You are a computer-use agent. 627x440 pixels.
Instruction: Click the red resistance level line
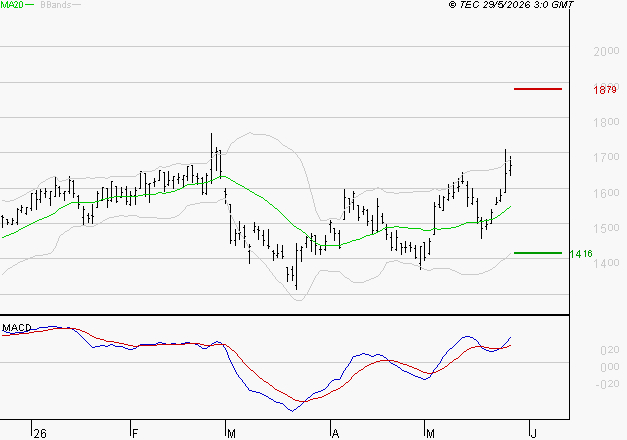pyautogui.click(x=538, y=89)
